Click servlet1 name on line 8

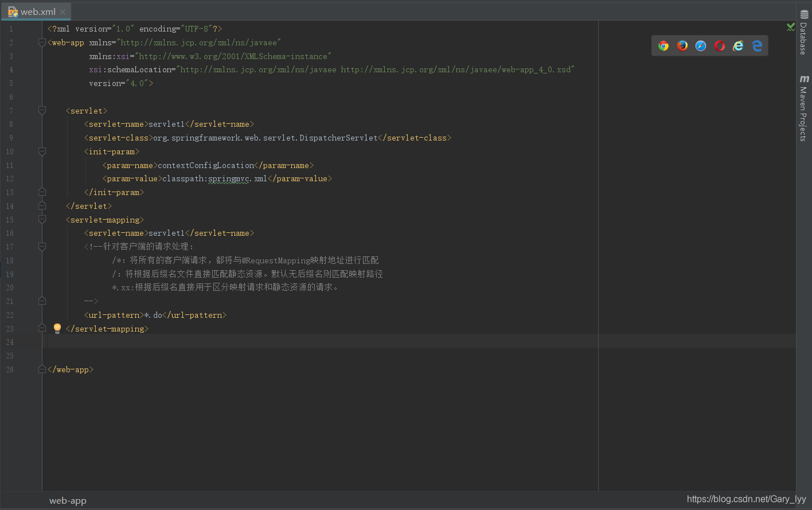pyautogui.click(x=167, y=124)
